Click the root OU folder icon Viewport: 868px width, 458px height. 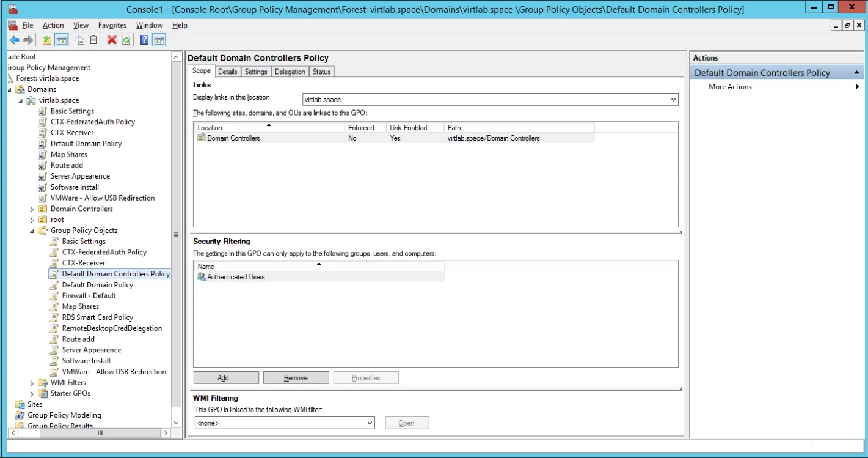[x=43, y=220]
